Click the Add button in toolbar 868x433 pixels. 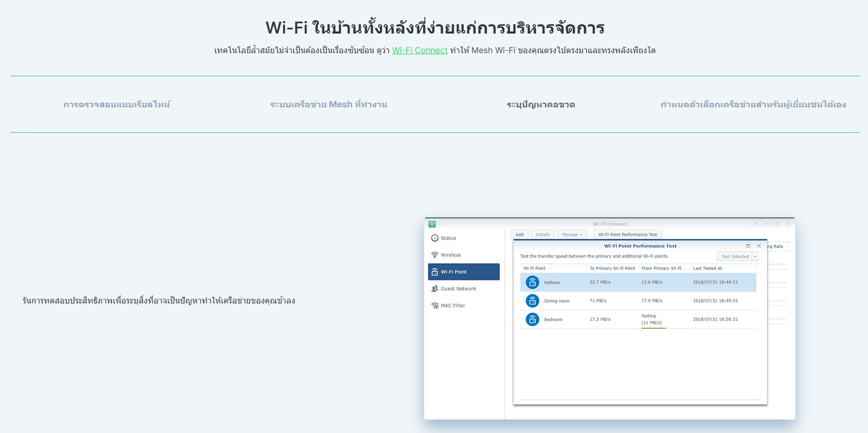519,234
